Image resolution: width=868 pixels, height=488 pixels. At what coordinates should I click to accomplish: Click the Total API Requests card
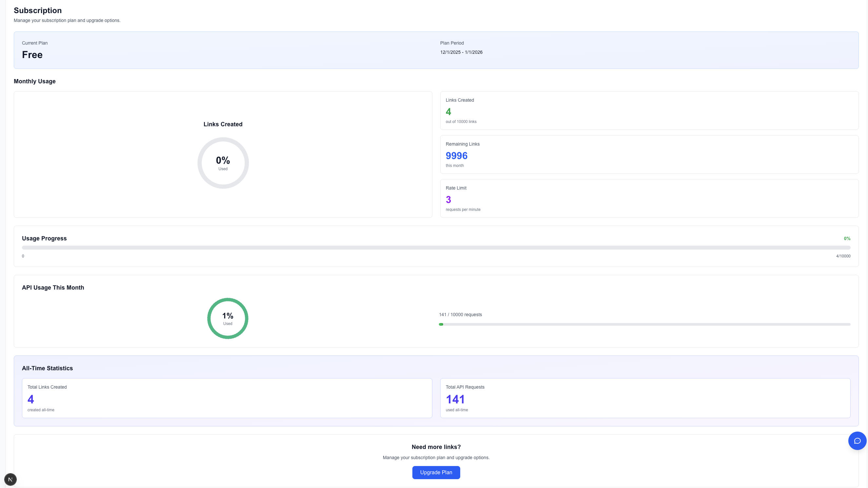tap(645, 398)
